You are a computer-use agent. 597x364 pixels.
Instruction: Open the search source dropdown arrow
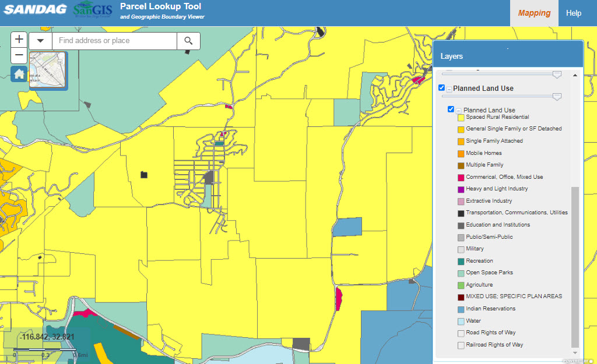coord(40,41)
